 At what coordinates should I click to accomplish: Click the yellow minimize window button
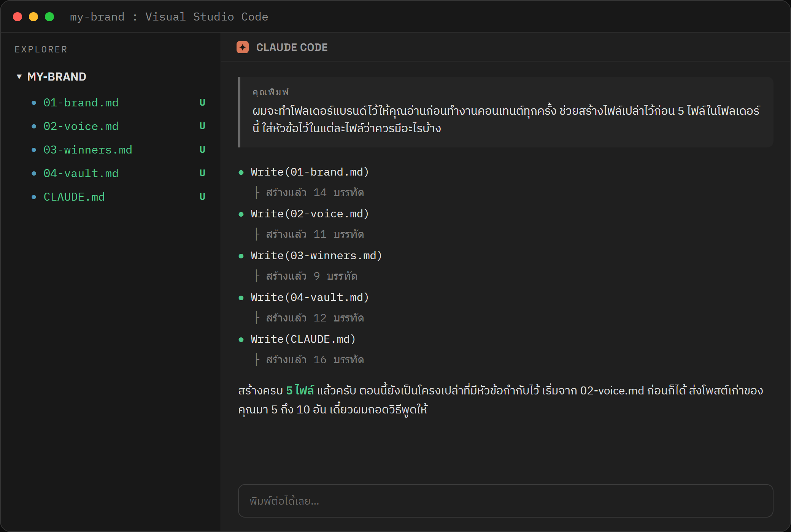pos(33,17)
